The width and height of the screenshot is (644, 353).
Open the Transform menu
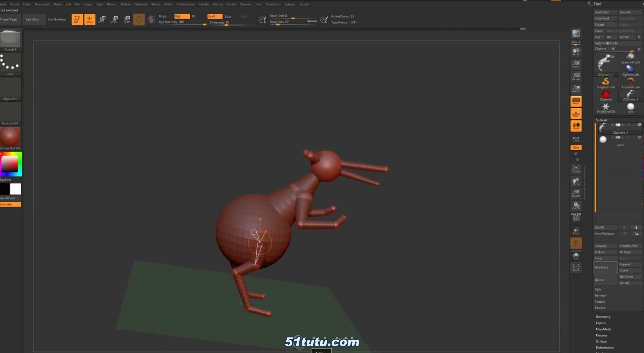273,4
